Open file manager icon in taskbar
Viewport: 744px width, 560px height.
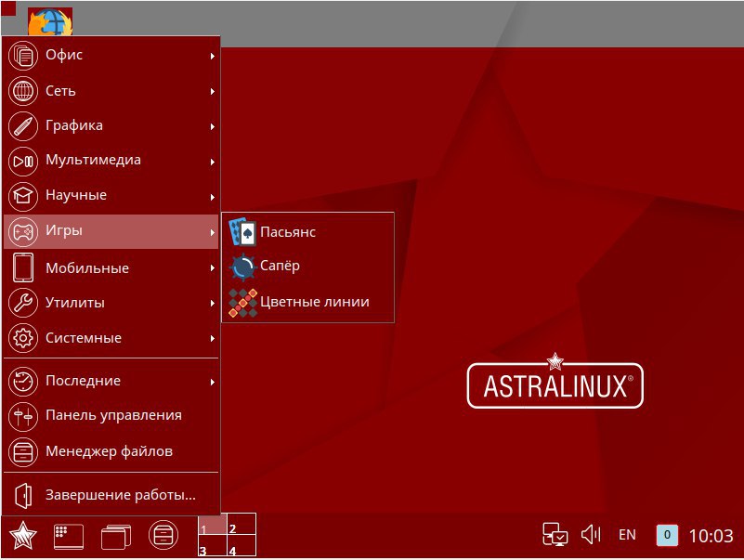coord(163,535)
